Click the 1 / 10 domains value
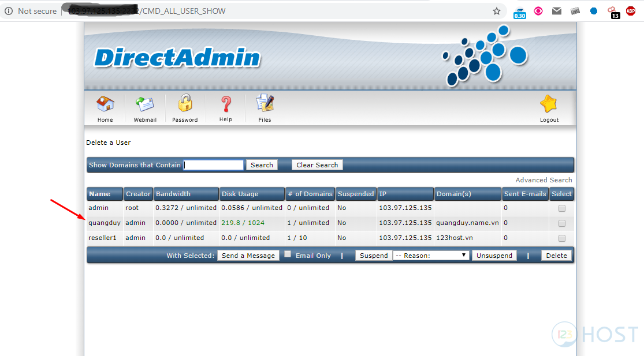 tap(297, 238)
